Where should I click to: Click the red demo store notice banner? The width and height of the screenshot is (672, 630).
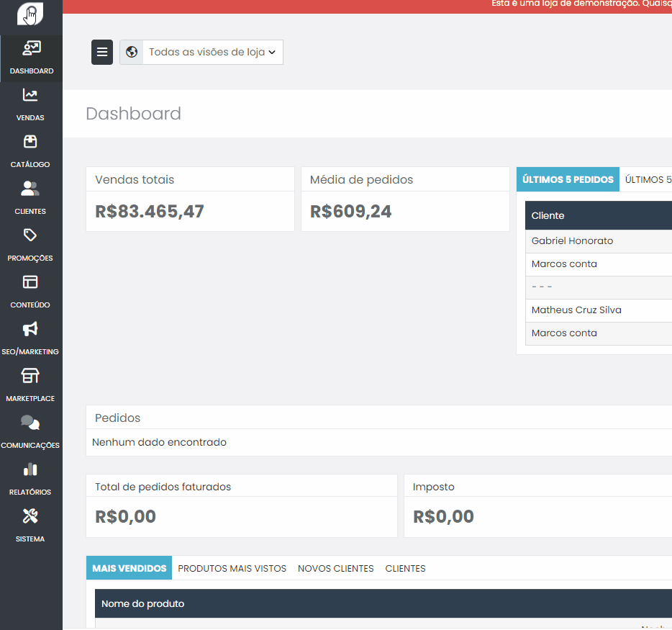pyautogui.click(x=367, y=6)
